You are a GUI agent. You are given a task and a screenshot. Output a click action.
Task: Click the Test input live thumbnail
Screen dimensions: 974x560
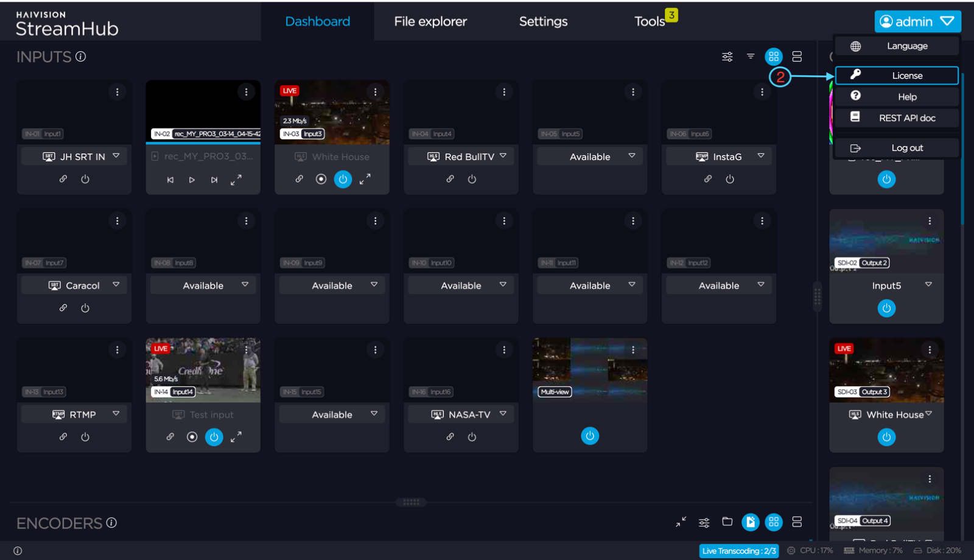[x=203, y=369]
